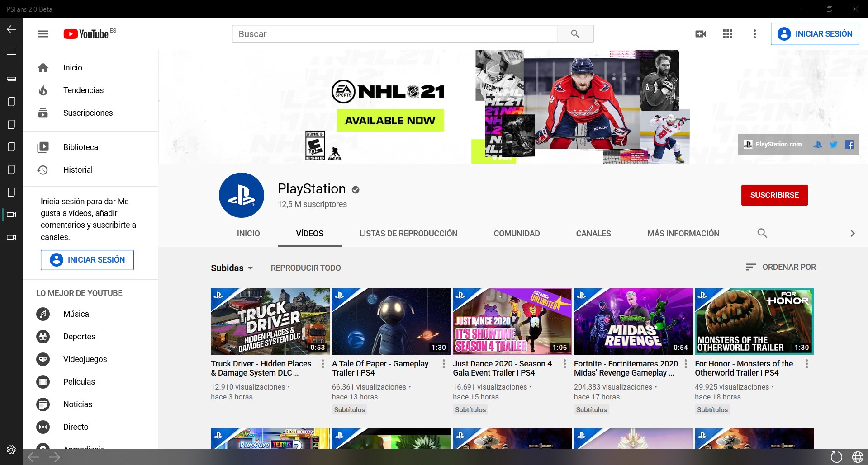Open the PlayStation.com banner link

tap(773, 145)
